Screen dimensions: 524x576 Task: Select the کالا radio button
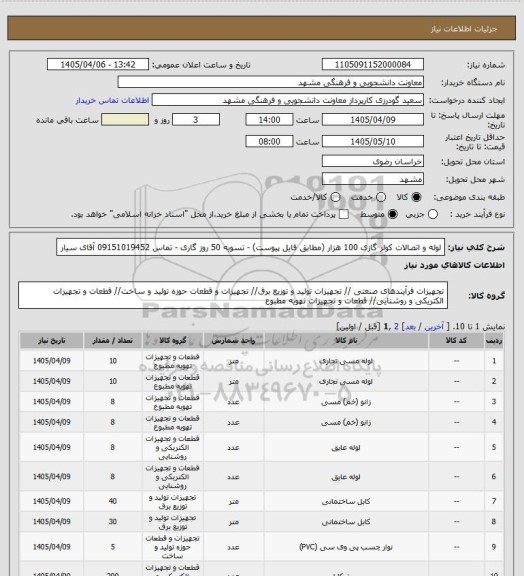[x=416, y=197]
